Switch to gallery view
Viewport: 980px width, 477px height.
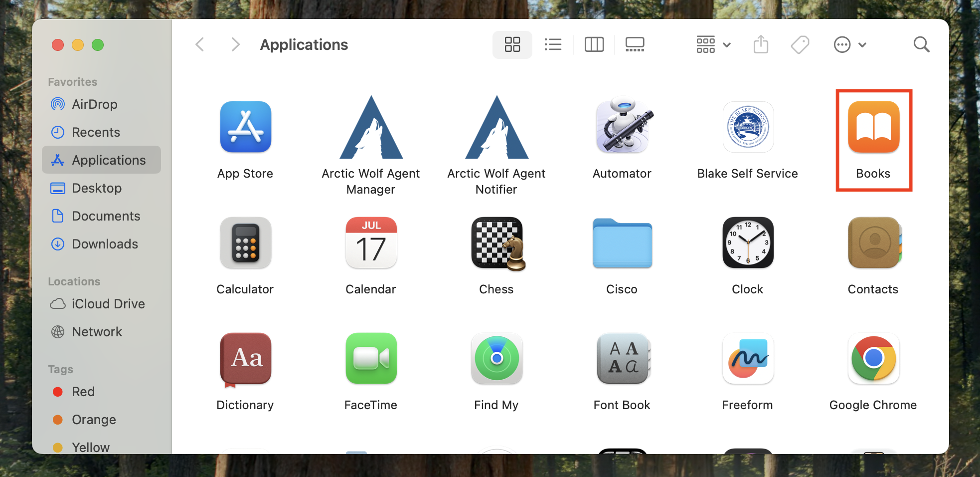(x=635, y=44)
